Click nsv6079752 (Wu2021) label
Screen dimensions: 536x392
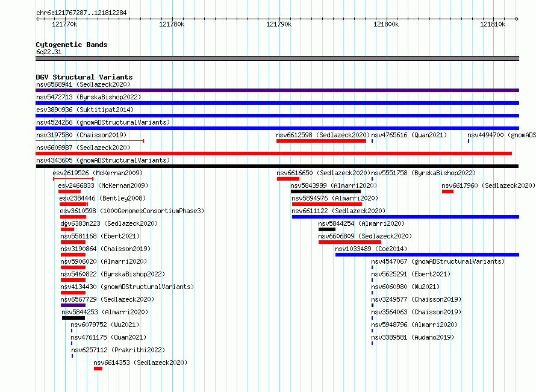click(x=105, y=325)
